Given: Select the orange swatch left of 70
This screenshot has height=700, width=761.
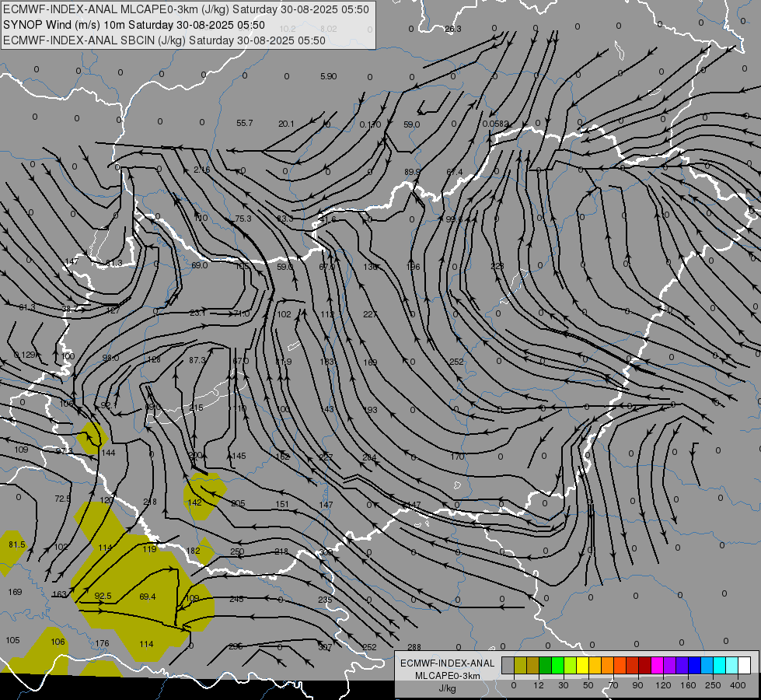Looking at the screenshot, I should point(608,665).
